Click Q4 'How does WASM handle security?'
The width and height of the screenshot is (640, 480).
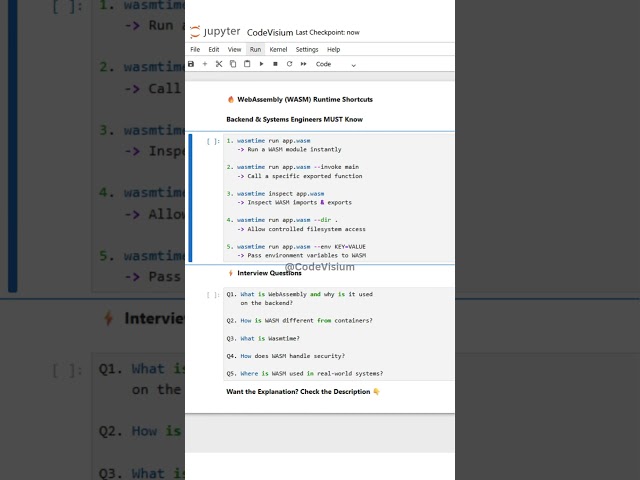pyautogui.click(x=286, y=356)
